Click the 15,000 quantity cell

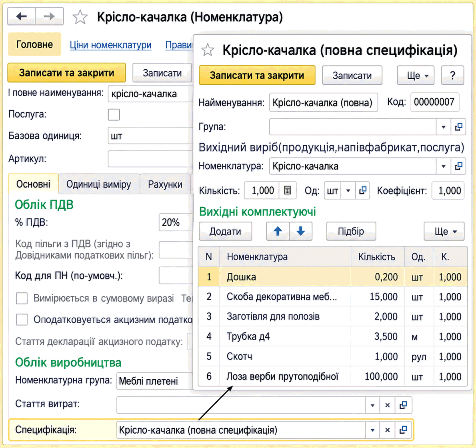(x=378, y=296)
